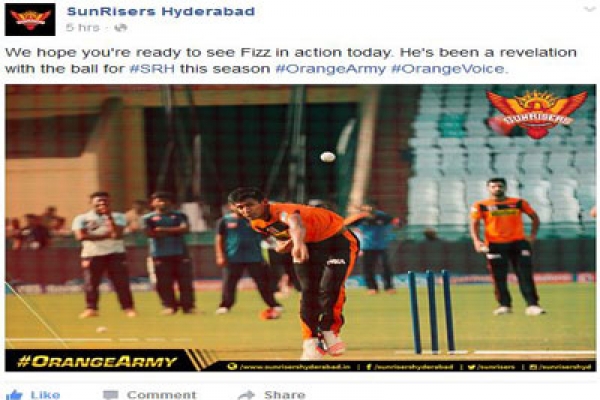Click the #OrangeArmy banner on the photo
Screen dimensions: 600x400
[x=97, y=361]
